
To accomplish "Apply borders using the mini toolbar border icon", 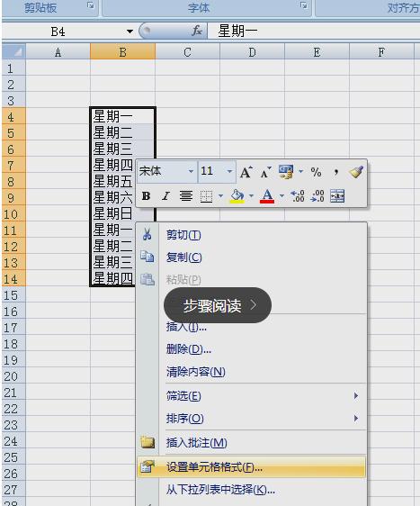I will click(x=206, y=196).
